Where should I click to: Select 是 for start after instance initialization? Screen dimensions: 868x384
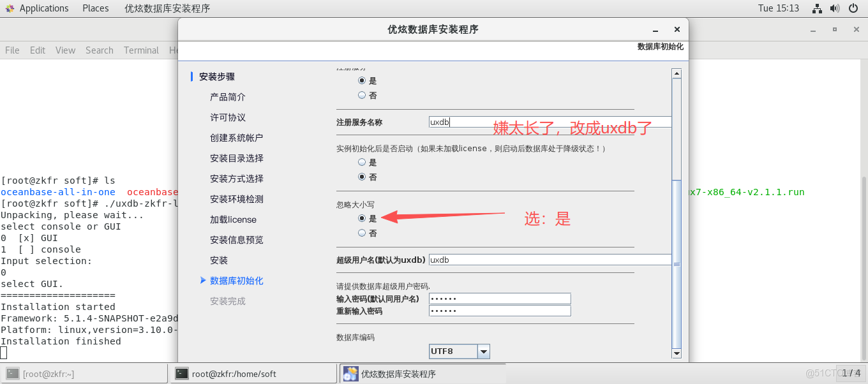coord(362,163)
